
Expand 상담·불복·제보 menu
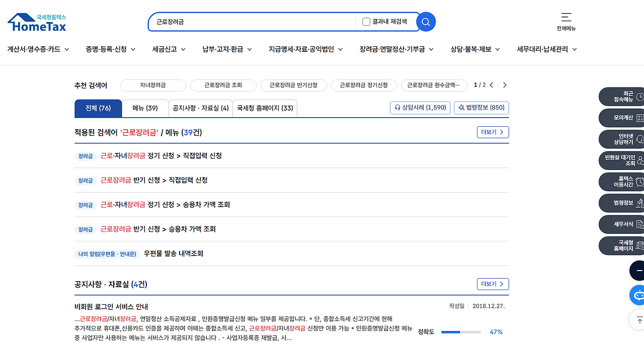[x=475, y=49]
